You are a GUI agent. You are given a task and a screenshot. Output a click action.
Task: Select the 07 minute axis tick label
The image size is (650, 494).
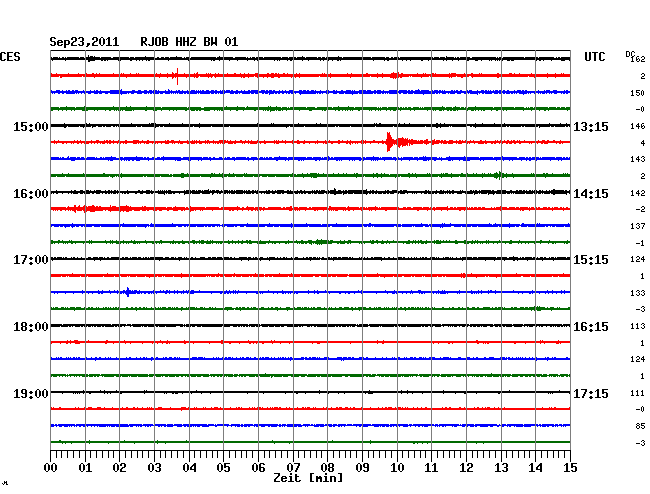(293, 467)
